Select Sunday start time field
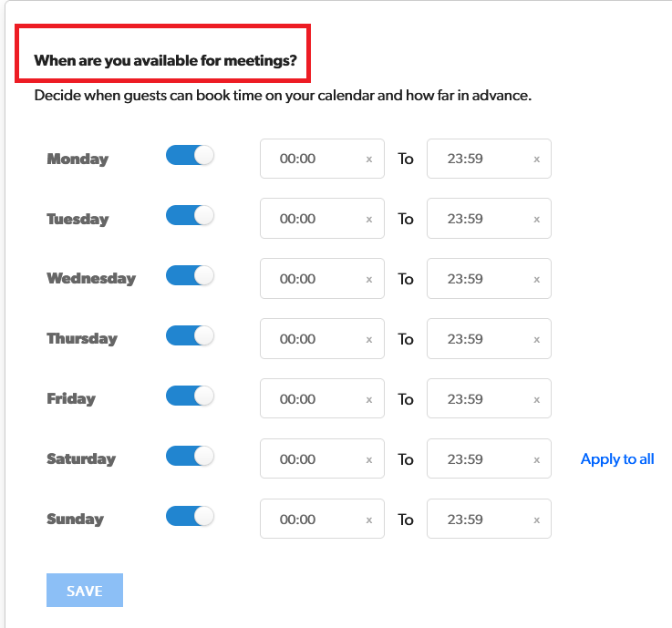672x628 pixels. (310, 520)
